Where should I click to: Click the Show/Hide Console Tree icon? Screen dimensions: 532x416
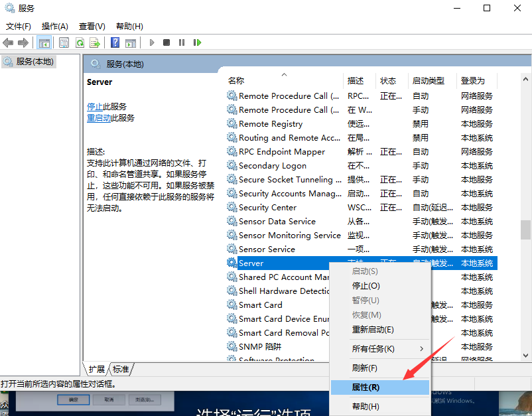click(44, 42)
